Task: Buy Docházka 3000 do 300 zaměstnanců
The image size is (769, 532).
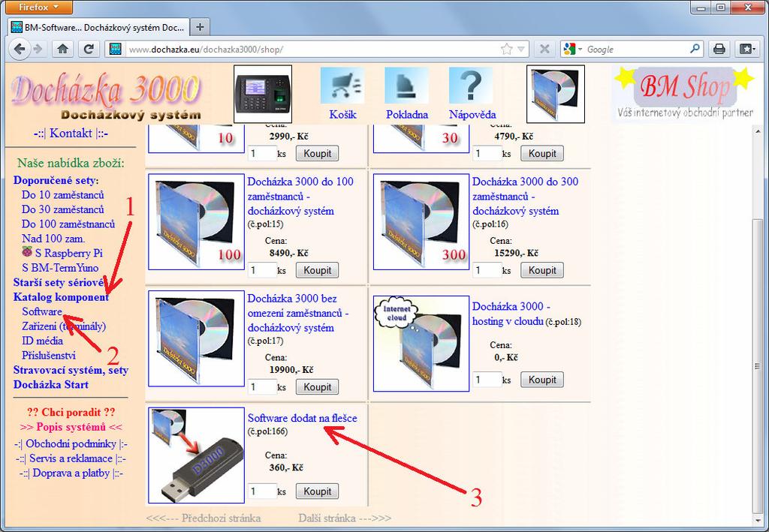Action: [542, 270]
